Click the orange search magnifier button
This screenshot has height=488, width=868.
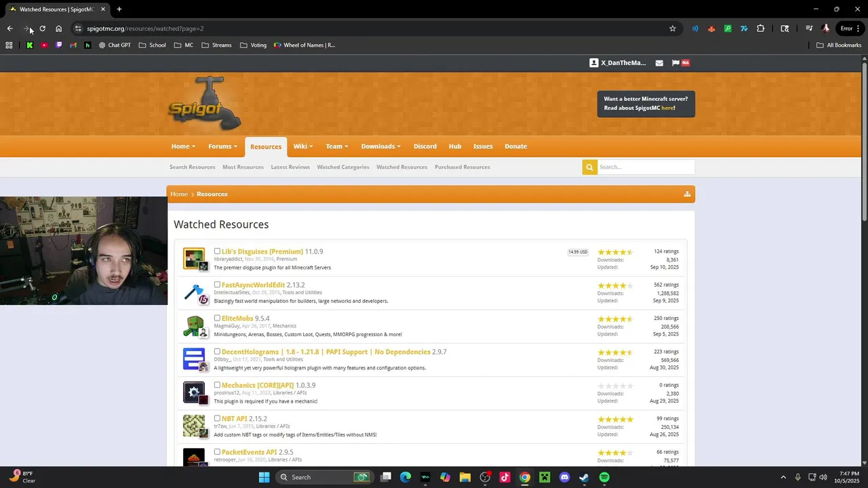tap(589, 167)
